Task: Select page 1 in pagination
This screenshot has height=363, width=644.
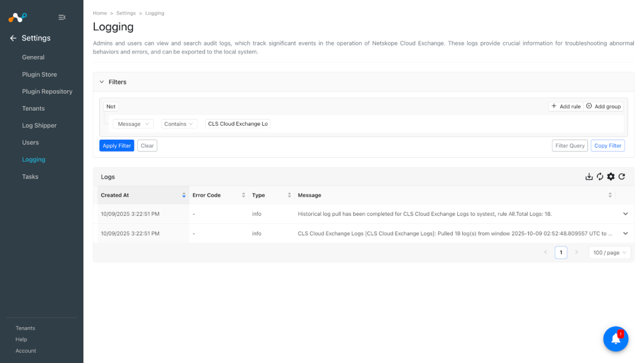Action: tap(561, 252)
